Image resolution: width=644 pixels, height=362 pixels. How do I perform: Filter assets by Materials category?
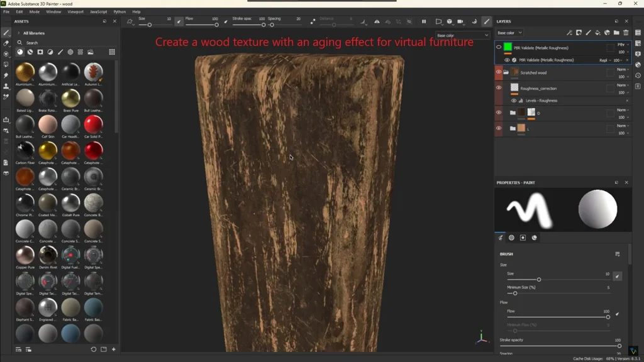(x=20, y=52)
